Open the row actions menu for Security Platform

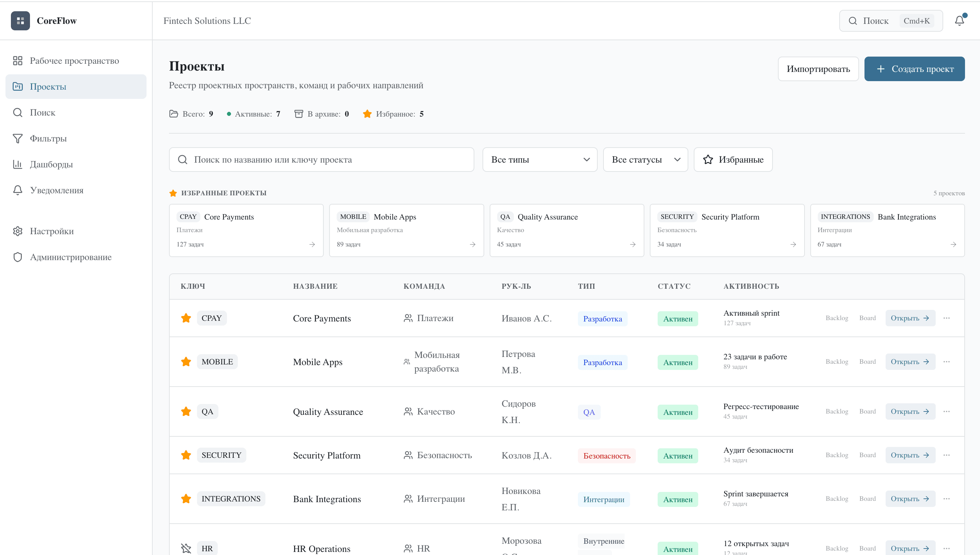[947, 455]
